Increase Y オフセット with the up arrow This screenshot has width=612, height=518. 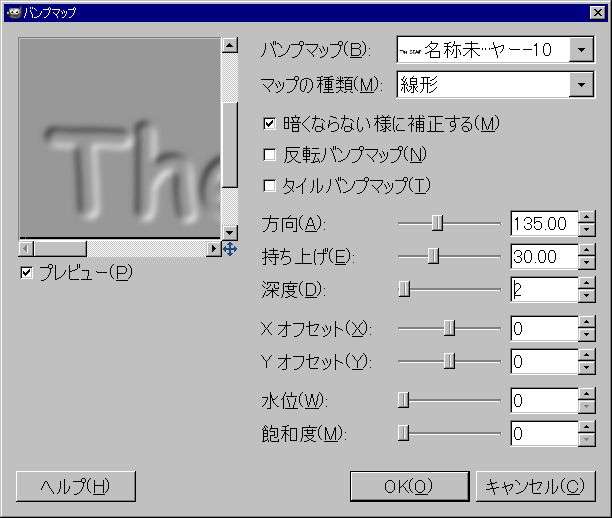point(587,355)
